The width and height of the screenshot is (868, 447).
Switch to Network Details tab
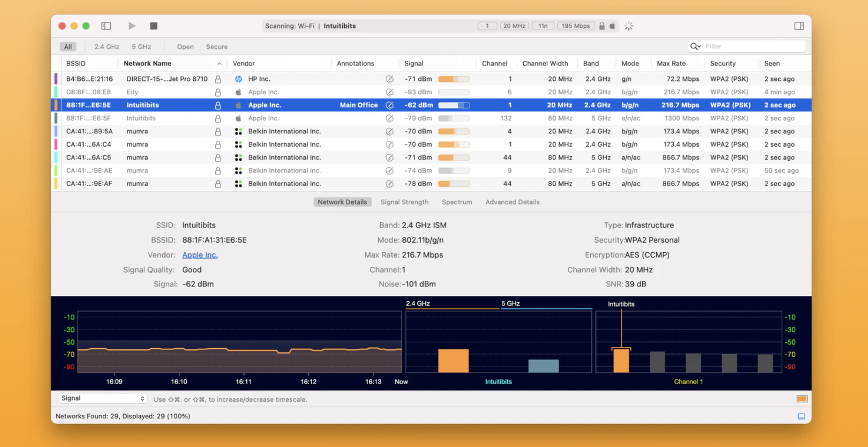pos(342,202)
